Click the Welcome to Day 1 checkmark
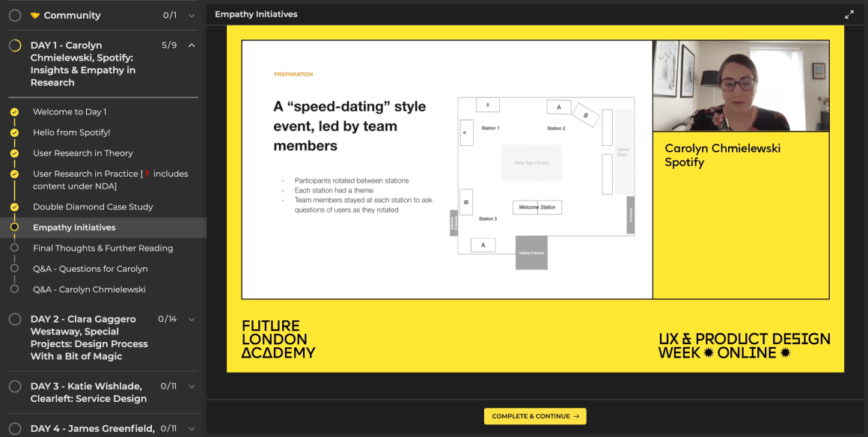The image size is (868, 437). click(x=14, y=112)
